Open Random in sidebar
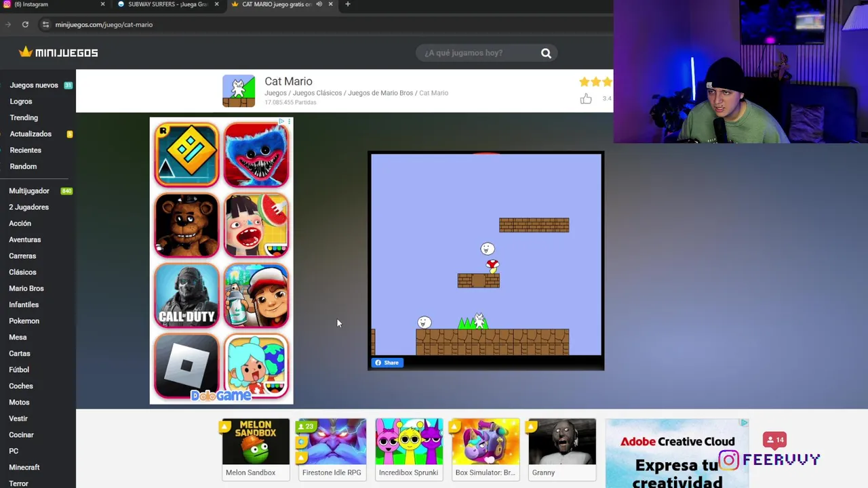Image resolution: width=868 pixels, height=488 pixels. pos(23,167)
